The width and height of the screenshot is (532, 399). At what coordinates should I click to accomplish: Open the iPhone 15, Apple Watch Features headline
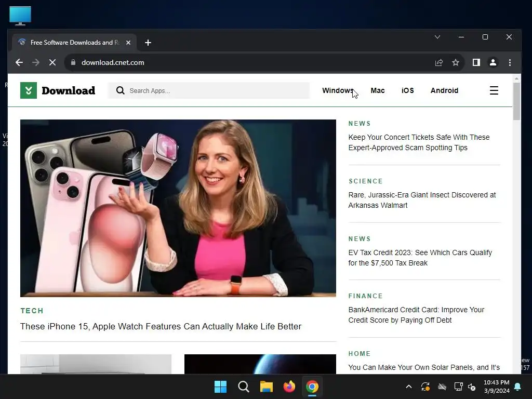[x=161, y=326]
